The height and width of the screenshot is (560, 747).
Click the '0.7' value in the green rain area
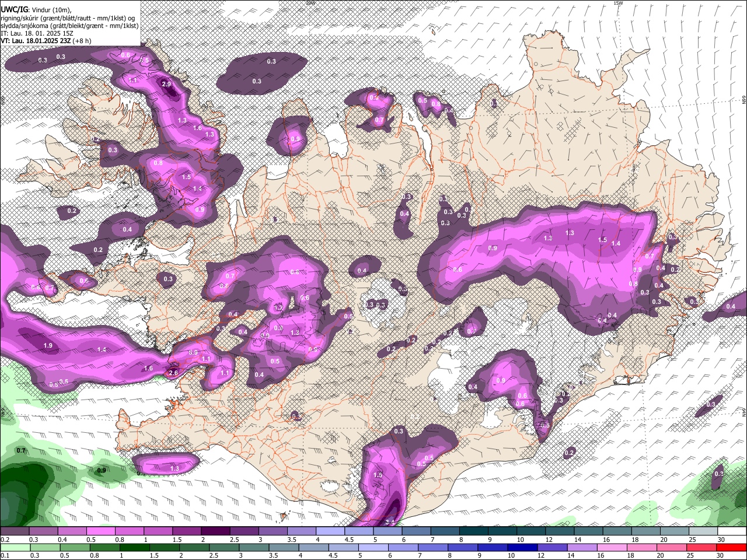[x=22, y=451]
